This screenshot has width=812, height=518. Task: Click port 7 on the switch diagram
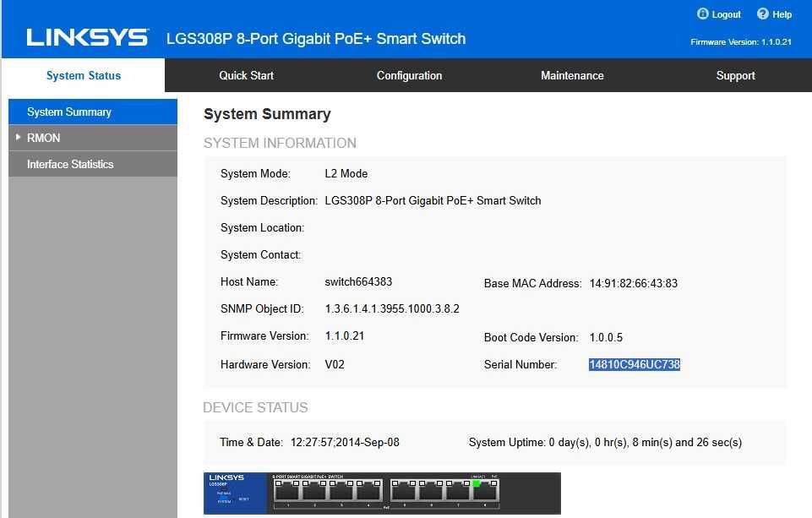point(458,491)
